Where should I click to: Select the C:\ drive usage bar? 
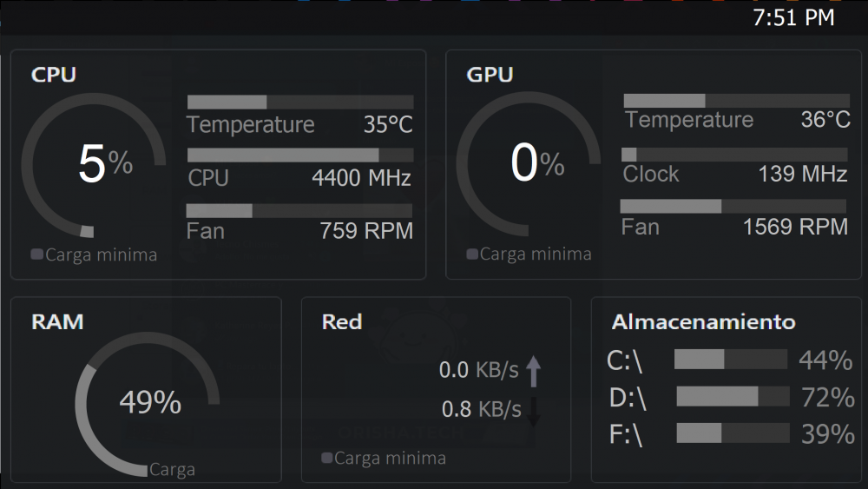pyautogui.click(x=731, y=360)
